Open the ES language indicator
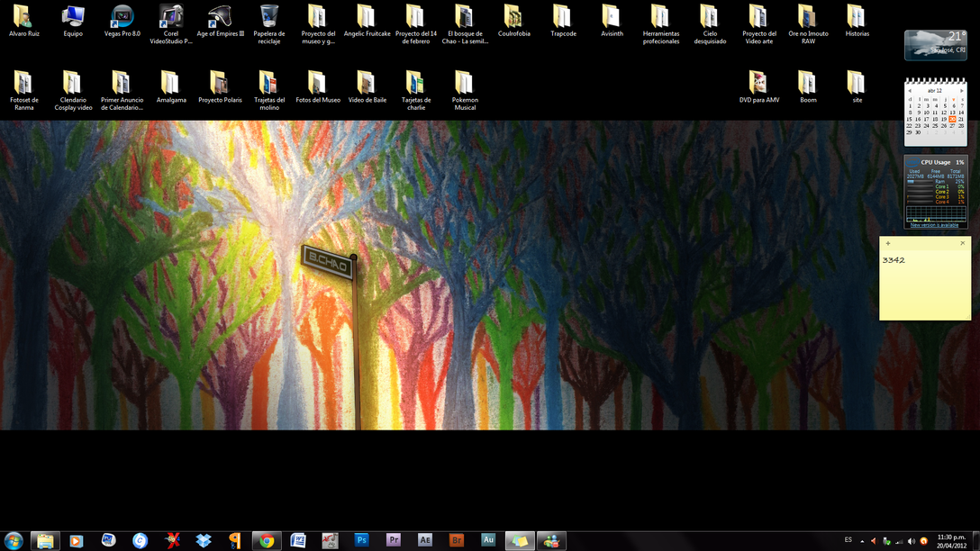Image resolution: width=980 pixels, height=551 pixels. pos(848,540)
